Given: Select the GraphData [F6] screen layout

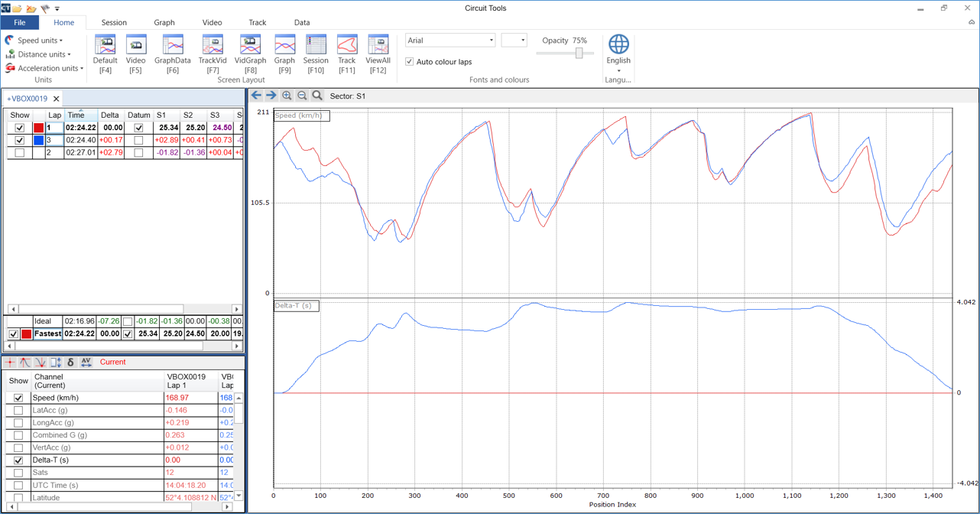Looking at the screenshot, I should pyautogui.click(x=173, y=54).
